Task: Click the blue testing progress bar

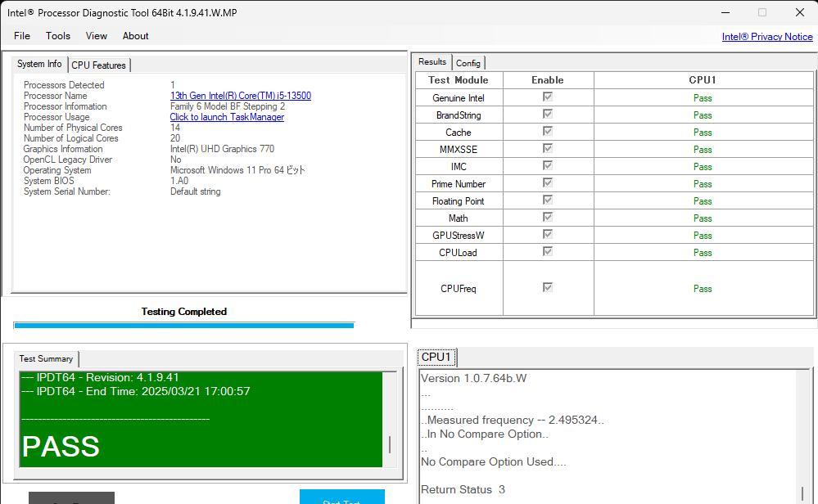Action: (x=183, y=326)
